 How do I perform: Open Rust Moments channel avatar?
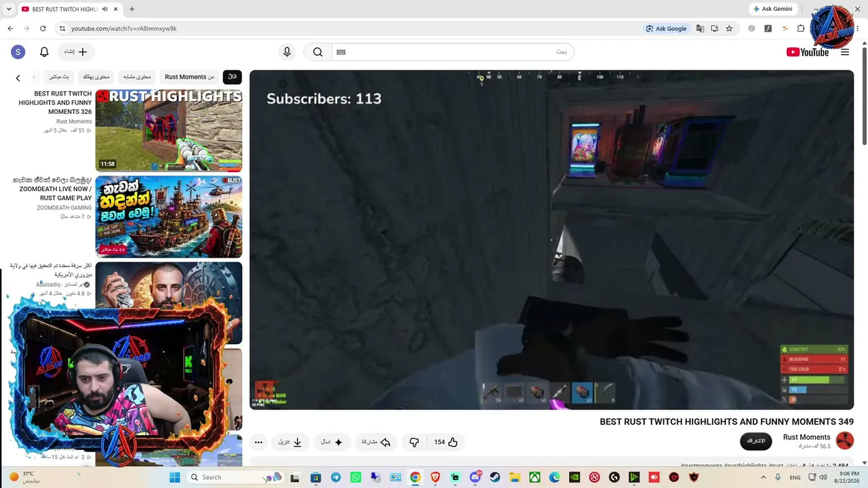[x=845, y=441]
